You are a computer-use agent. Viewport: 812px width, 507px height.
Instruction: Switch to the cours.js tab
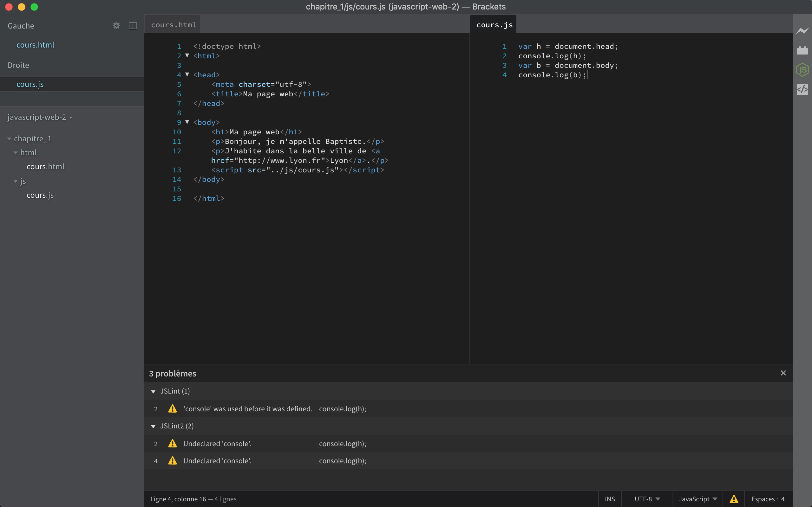pos(494,24)
